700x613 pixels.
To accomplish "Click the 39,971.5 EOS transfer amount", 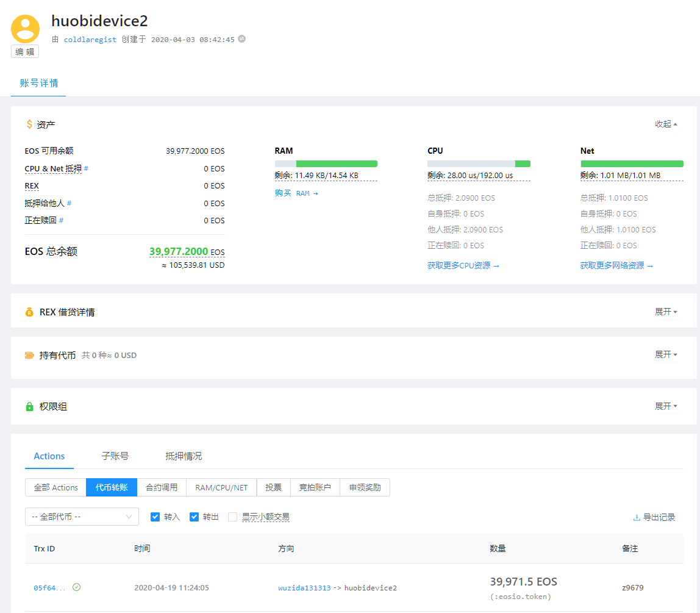I will [524, 582].
